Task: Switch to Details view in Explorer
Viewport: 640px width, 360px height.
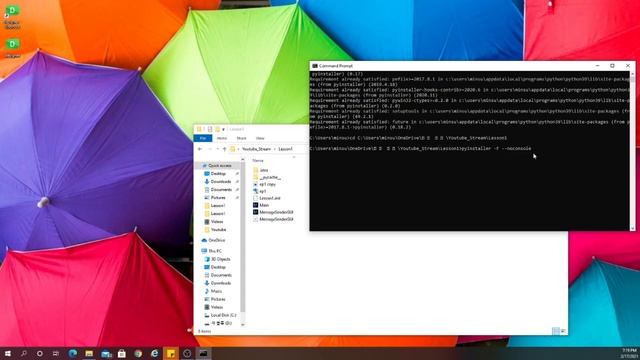Action: point(556,331)
